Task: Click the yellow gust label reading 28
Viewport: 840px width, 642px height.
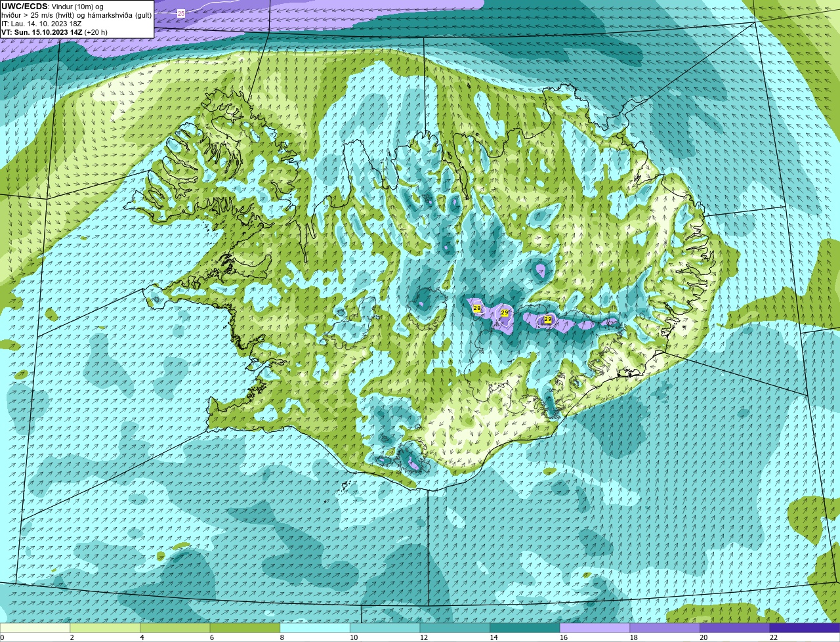Action: (x=477, y=308)
